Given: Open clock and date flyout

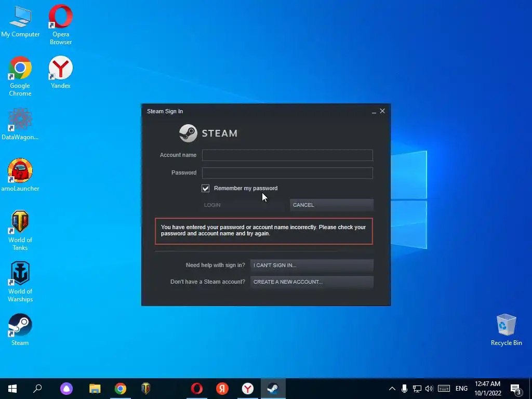Looking at the screenshot, I should pos(487,389).
